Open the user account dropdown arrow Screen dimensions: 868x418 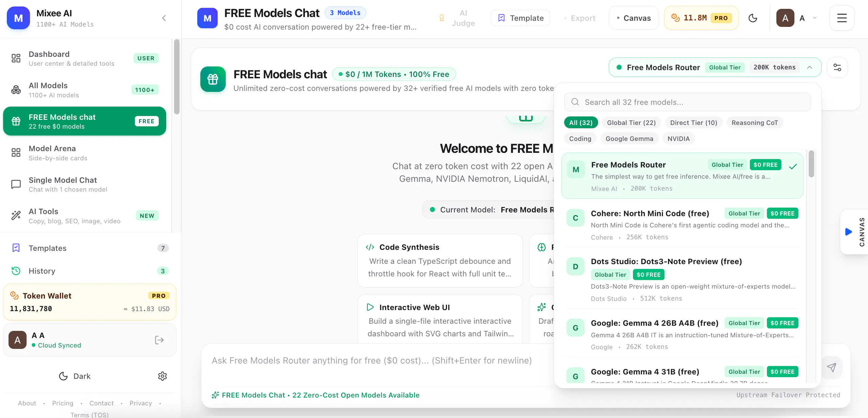(x=815, y=18)
